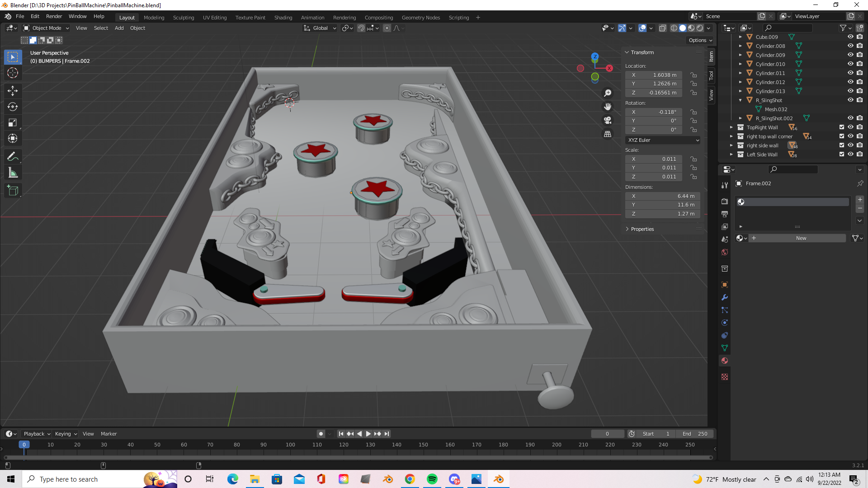This screenshot has height=488, width=868.
Task: Toggle camera view in viewport
Action: click(608, 120)
